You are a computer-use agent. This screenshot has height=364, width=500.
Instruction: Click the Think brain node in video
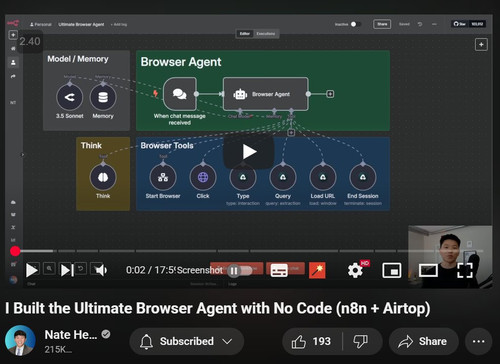103,177
